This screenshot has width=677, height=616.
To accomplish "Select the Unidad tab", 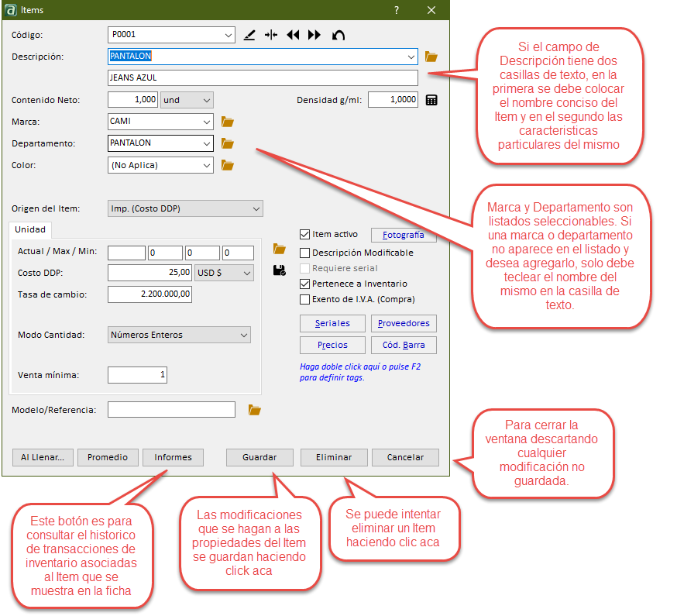I will (x=31, y=229).
